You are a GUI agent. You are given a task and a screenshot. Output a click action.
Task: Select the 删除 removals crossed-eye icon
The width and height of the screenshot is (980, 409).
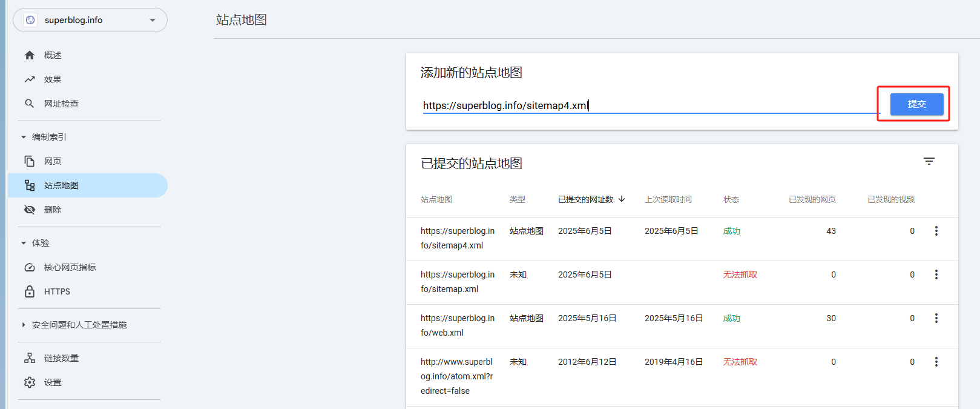pyautogui.click(x=30, y=210)
